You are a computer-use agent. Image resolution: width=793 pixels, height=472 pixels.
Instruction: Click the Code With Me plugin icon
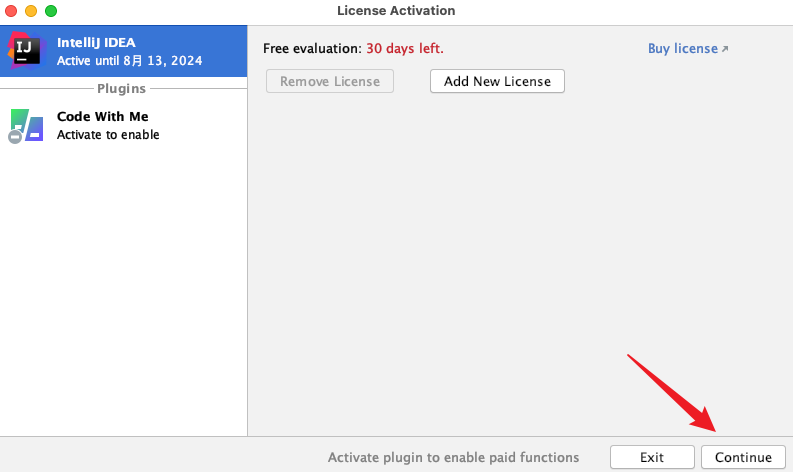click(x=27, y=126)
